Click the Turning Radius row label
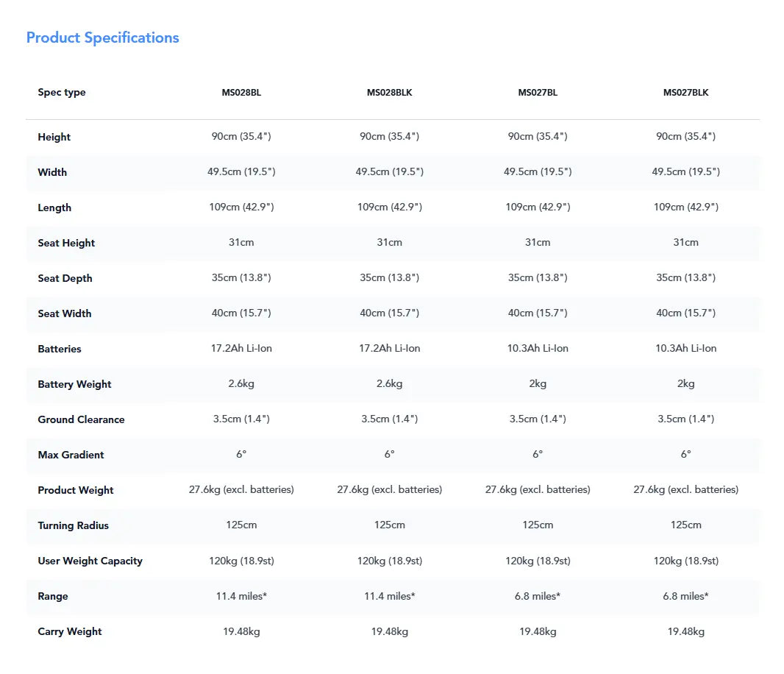 73,525
